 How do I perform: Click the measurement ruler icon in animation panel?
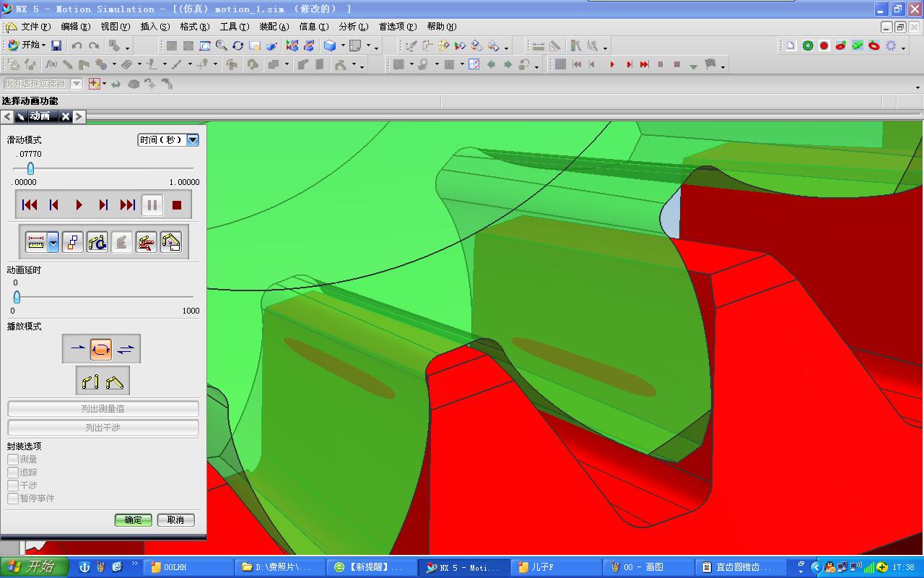(35, 242)
